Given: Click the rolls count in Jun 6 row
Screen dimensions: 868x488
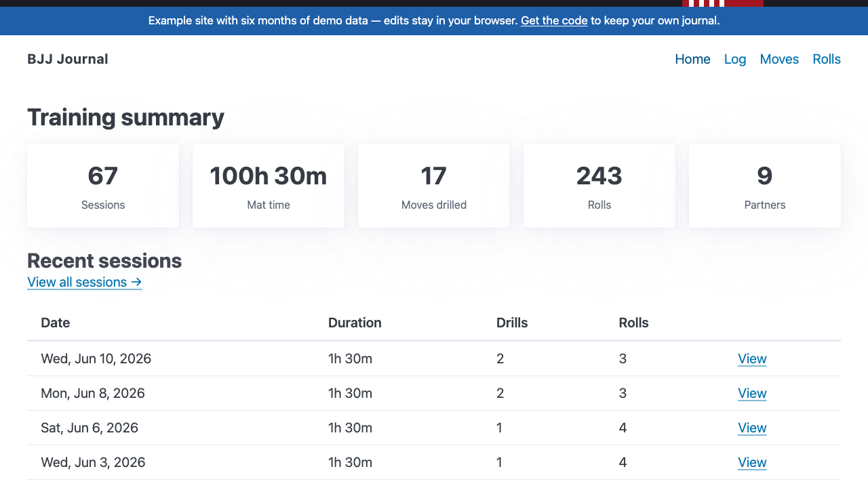Looking at the screenshot, I should pos(623,428).
